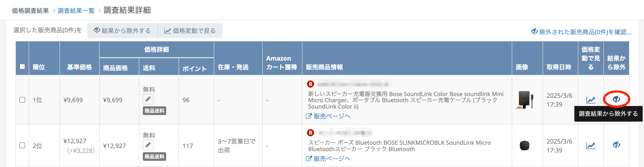The width and height of the screenshot is (644, 167).
Task: Check the checkbox for the 1位 row
Action: point(22,100)
